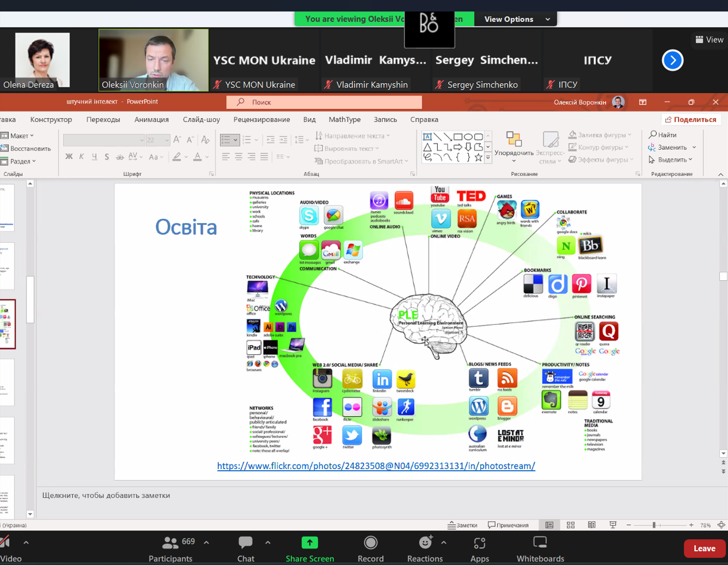Toggle the Video camera on or off

6,543
